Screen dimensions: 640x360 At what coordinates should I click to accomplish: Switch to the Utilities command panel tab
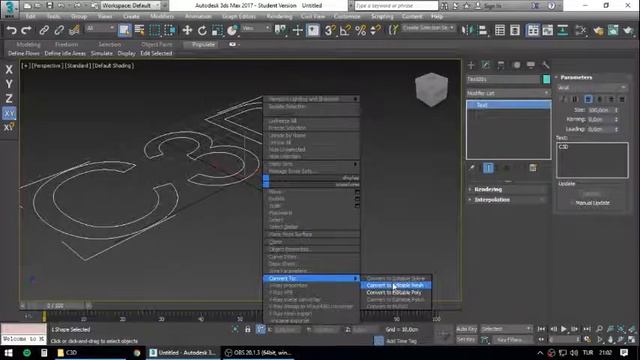tap(545, 65)
